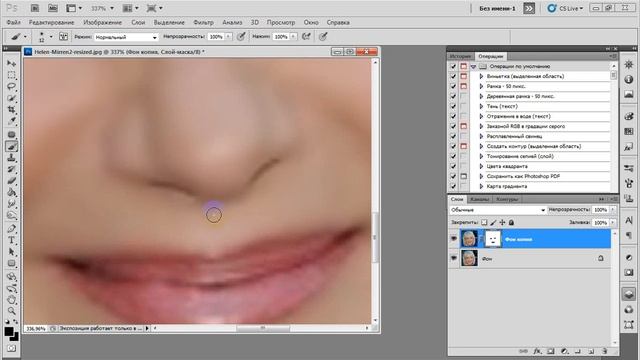Select the Eyedropper tool

tap(11, 121)
